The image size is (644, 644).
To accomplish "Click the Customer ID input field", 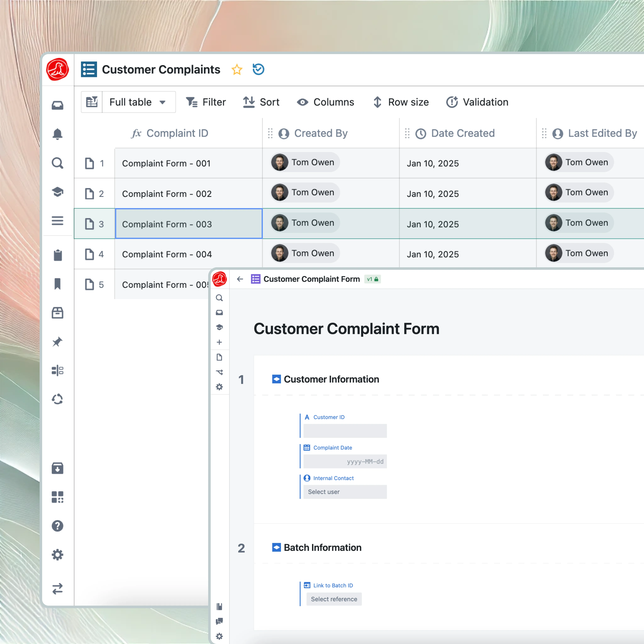I will (345, 431).
